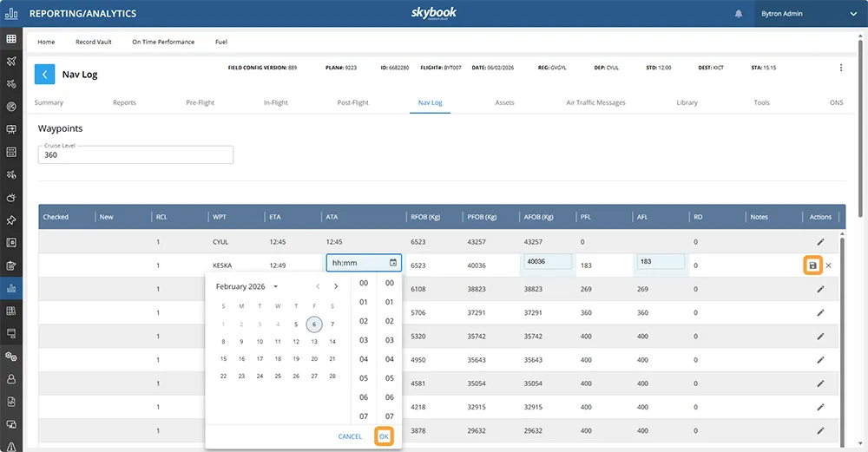Viewport: 868px width, 452px height.
Task: Select hour 05 in time picker
Action: click(x=364, y=378)
